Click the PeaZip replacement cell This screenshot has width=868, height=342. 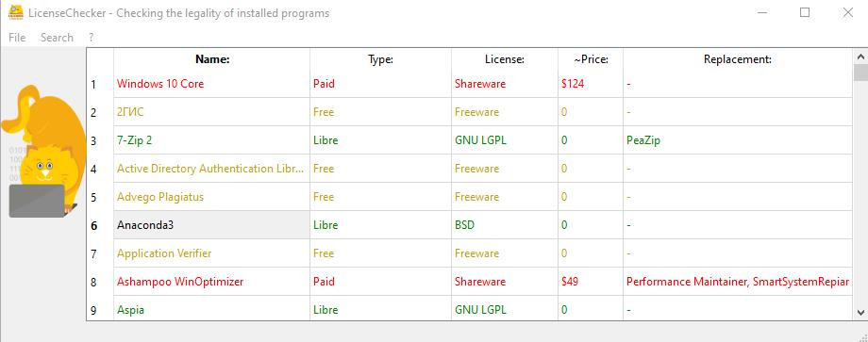coord(738,140)
